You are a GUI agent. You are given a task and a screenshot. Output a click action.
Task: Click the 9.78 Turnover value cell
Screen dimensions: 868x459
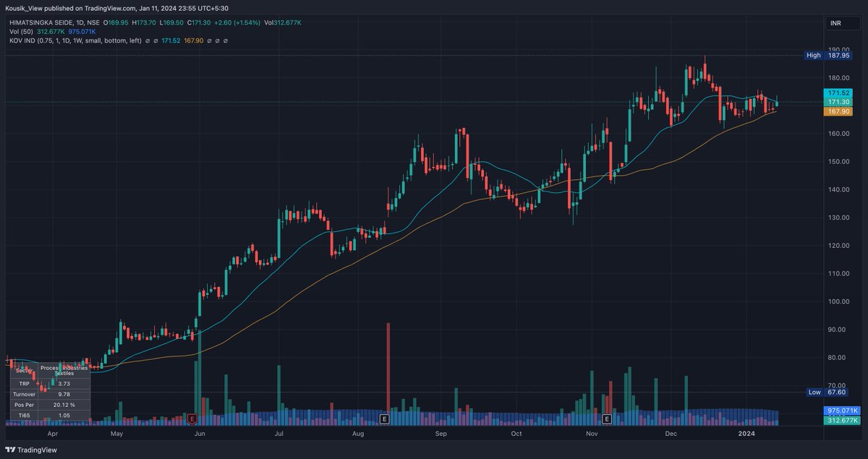[x=64, y=394]
